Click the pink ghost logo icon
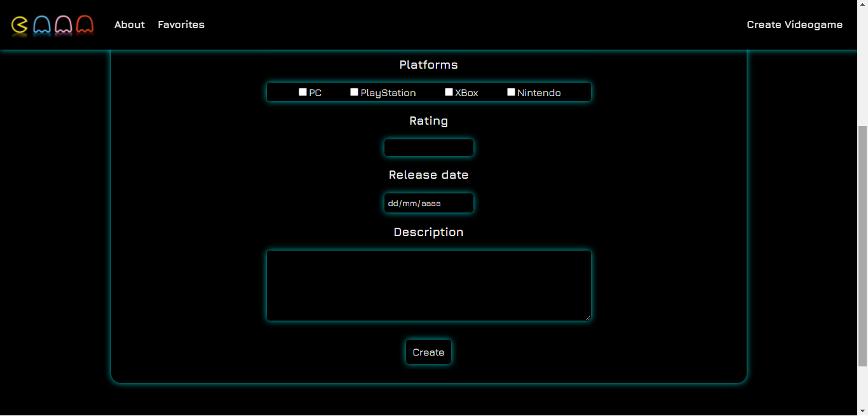 tap(64, 25)
